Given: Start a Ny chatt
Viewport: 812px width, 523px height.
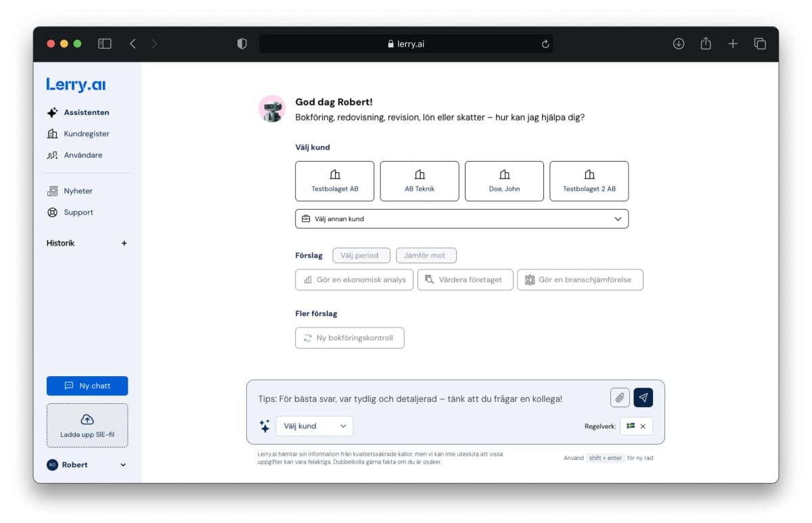Looking at the screenshot, I should [x=87, y=386].
